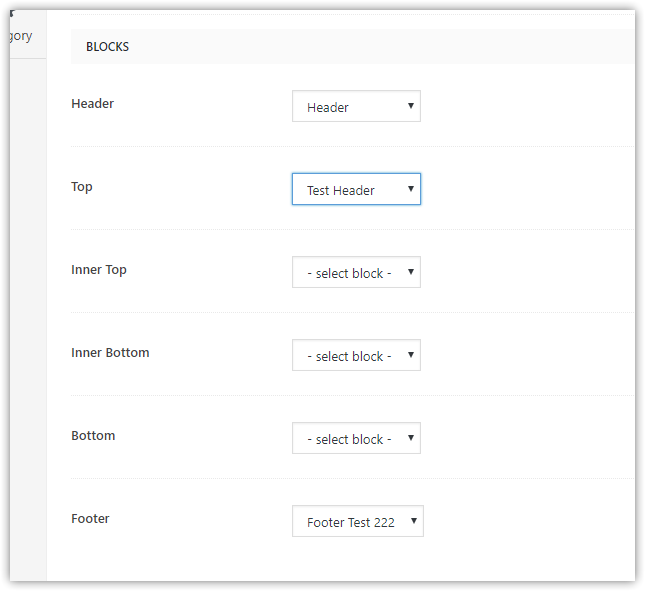
Task: Open the Bottom select block dropdown
Action: pos(356,438)
